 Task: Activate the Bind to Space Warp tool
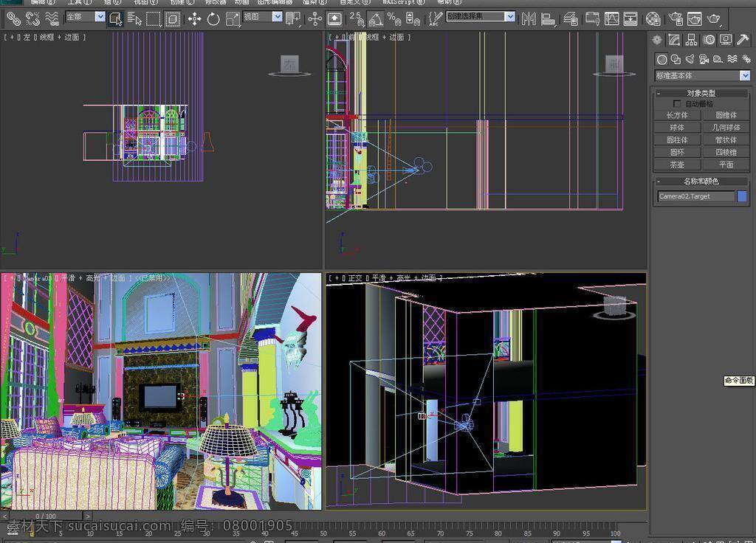52,18
